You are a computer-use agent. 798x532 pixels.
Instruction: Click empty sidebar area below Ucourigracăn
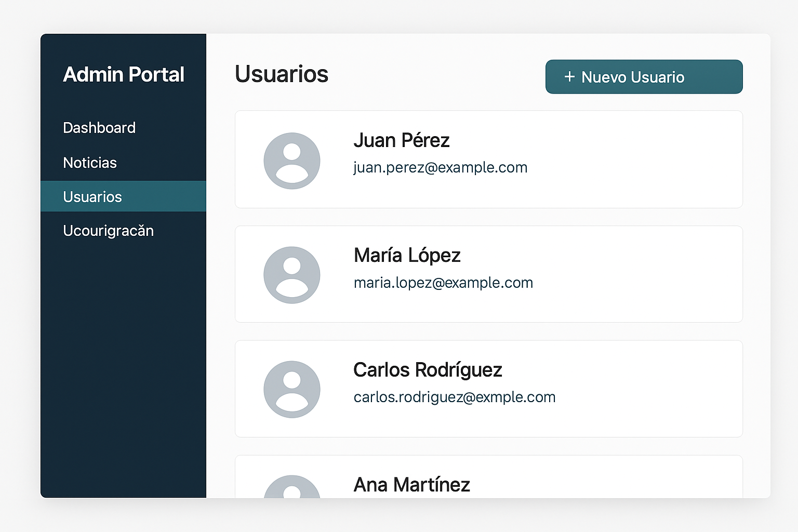click(x=124, y=364)
